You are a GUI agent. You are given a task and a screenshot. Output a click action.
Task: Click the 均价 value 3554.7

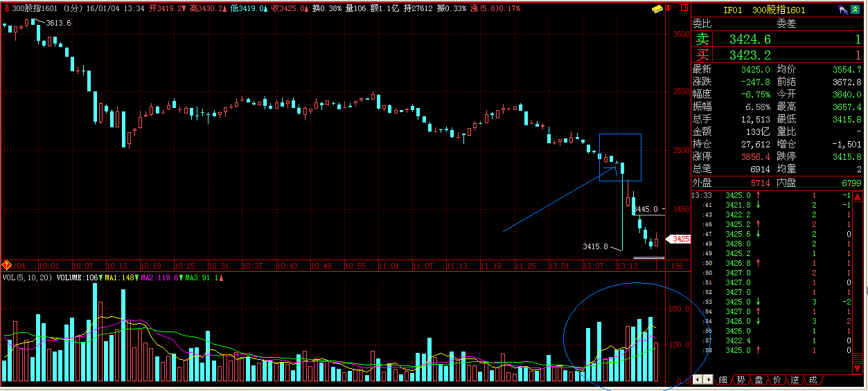pos(847,69)
